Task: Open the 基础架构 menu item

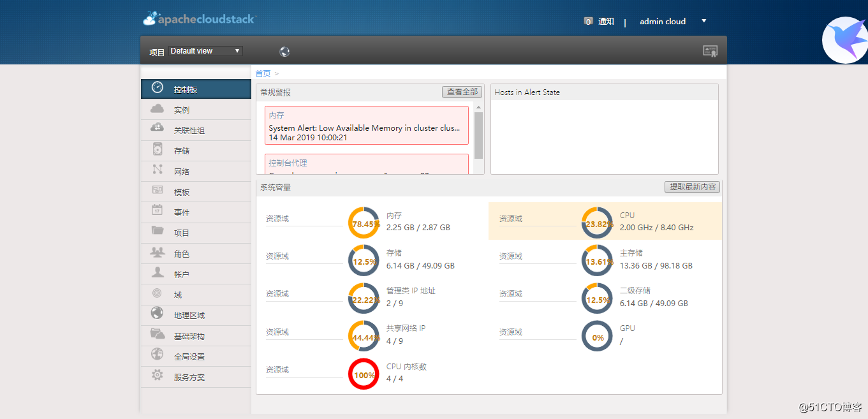Action: click(x=196, y=335)
